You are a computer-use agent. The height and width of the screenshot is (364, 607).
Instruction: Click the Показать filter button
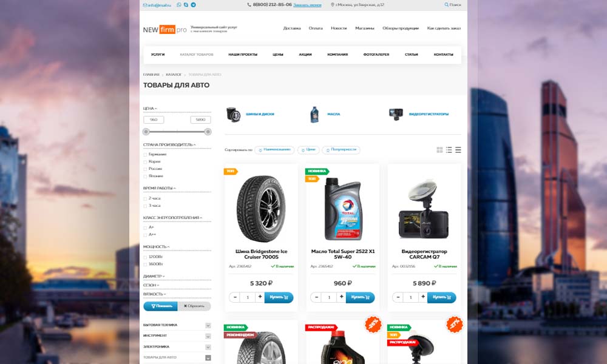(160, 306)
